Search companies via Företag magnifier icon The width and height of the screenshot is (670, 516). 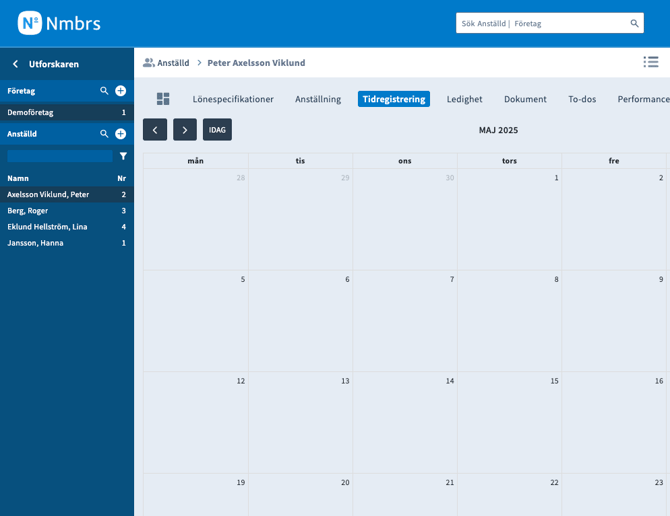104,91
